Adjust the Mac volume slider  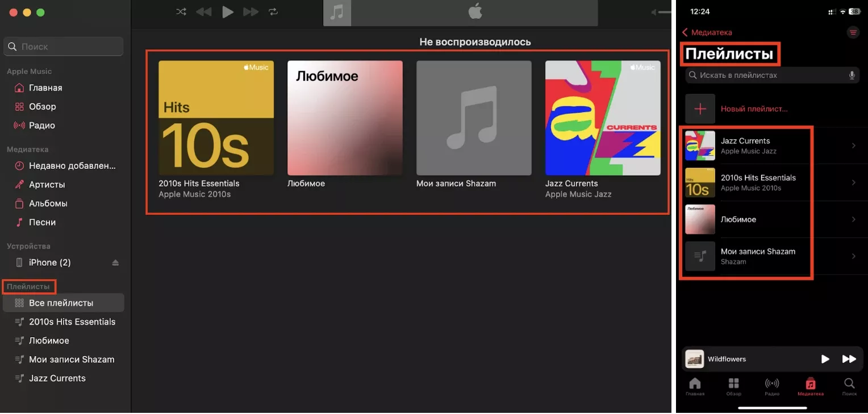point(665,12)
